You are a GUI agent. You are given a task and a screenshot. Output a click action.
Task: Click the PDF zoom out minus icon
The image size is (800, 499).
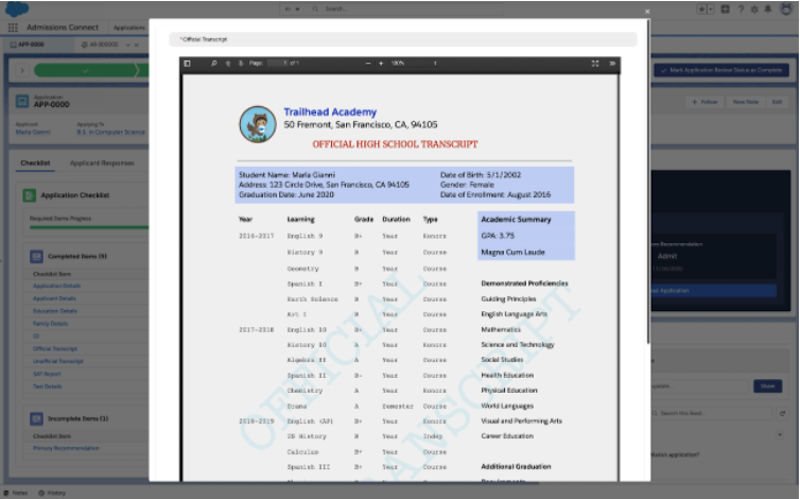(x=366, y=63)
